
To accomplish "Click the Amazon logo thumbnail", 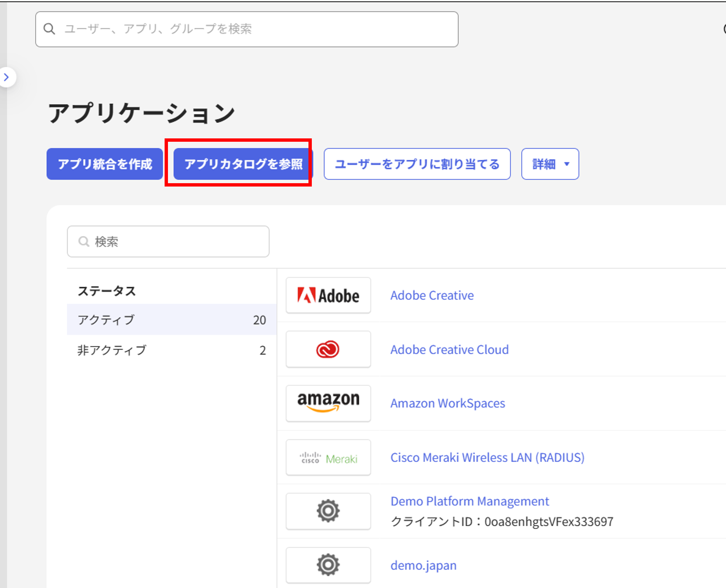I will (x=328, y=403).
